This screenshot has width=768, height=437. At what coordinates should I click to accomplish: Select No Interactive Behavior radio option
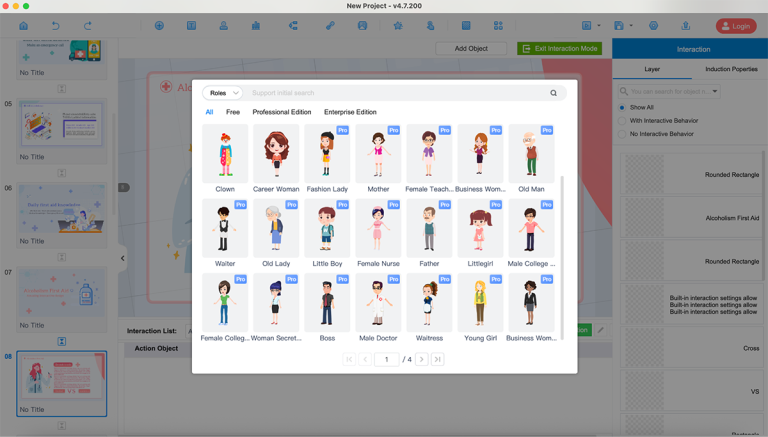pos(622,134)
